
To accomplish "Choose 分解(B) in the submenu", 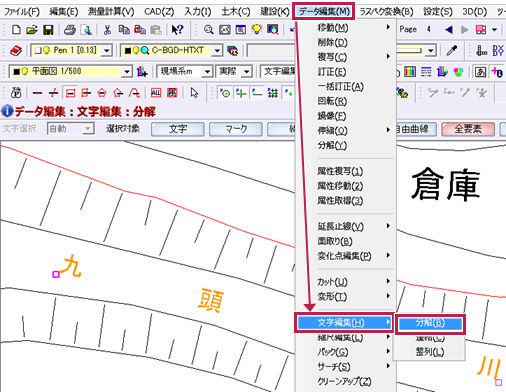I will click(430, 323).
